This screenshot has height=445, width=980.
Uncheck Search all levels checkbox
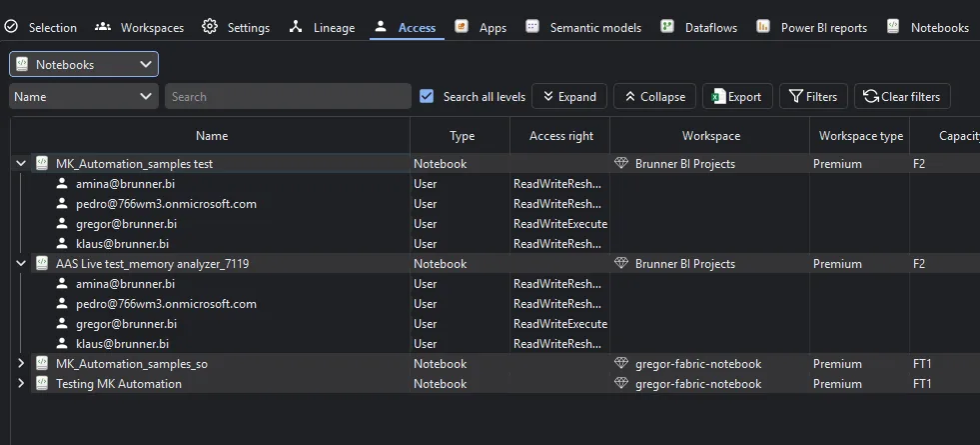(x=427, y=96)
